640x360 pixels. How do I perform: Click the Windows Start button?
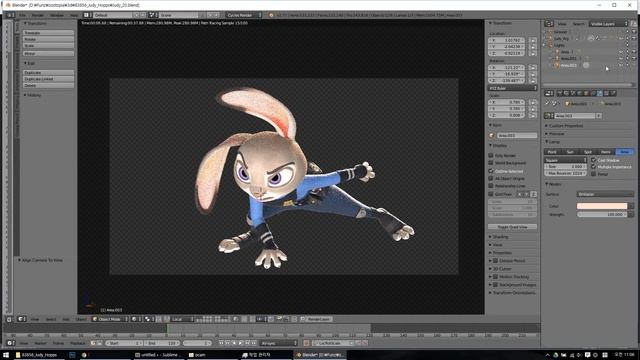pyautogui.click(x=6, y=355)
